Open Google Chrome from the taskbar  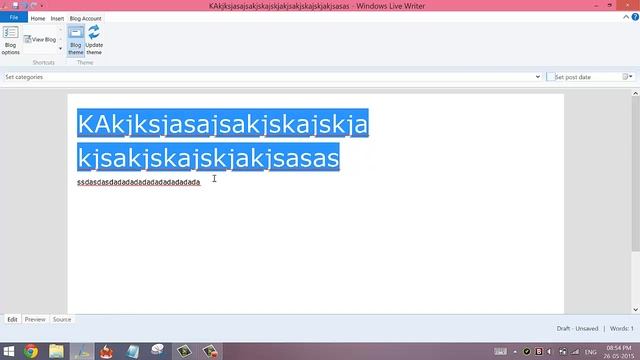tap(31, 351)
